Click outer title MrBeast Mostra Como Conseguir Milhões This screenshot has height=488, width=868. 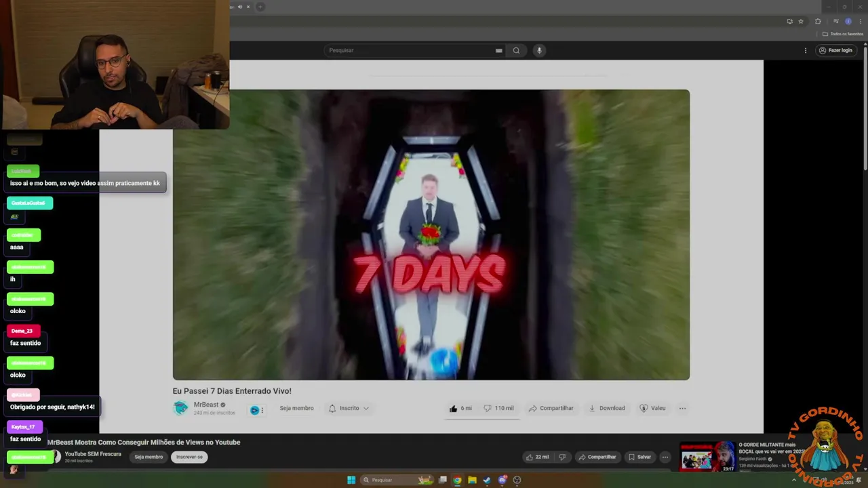click(144, 442)
